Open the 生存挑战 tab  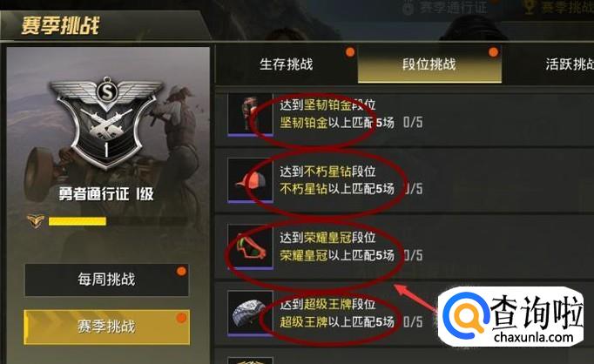coord(287,64)
